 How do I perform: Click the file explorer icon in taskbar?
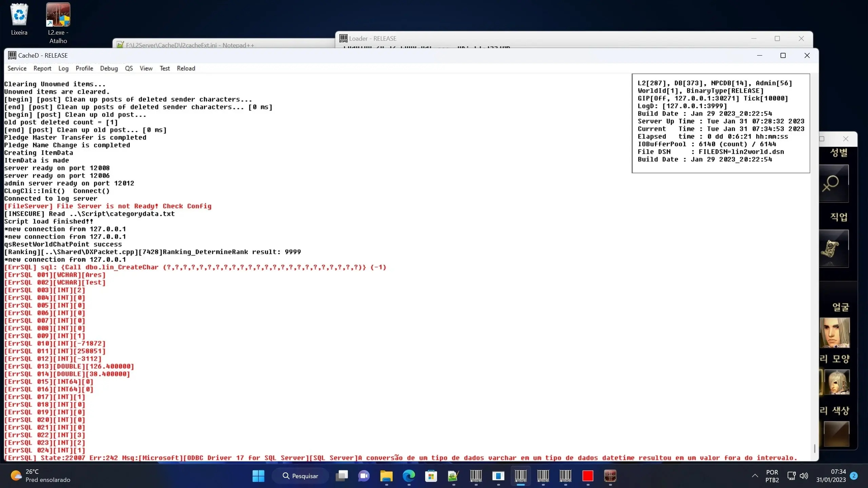tap(387, 476)
